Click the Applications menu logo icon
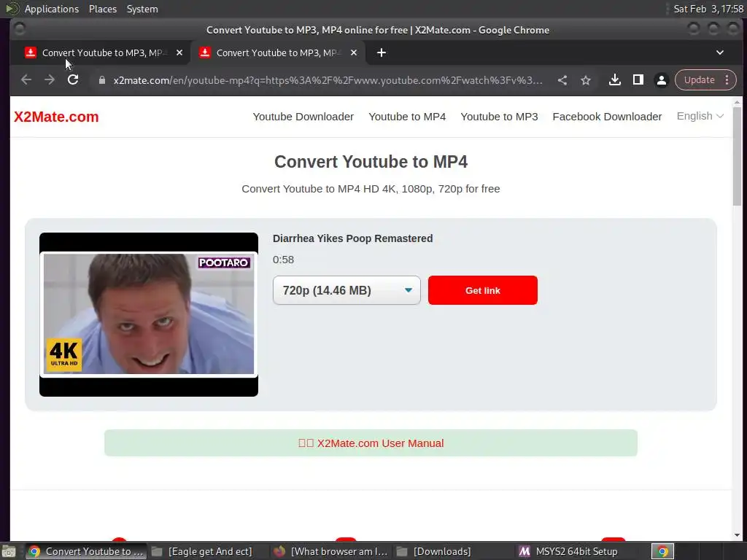Image resolution: width=747 pixels, height=560 pixels. click(13, 9)
